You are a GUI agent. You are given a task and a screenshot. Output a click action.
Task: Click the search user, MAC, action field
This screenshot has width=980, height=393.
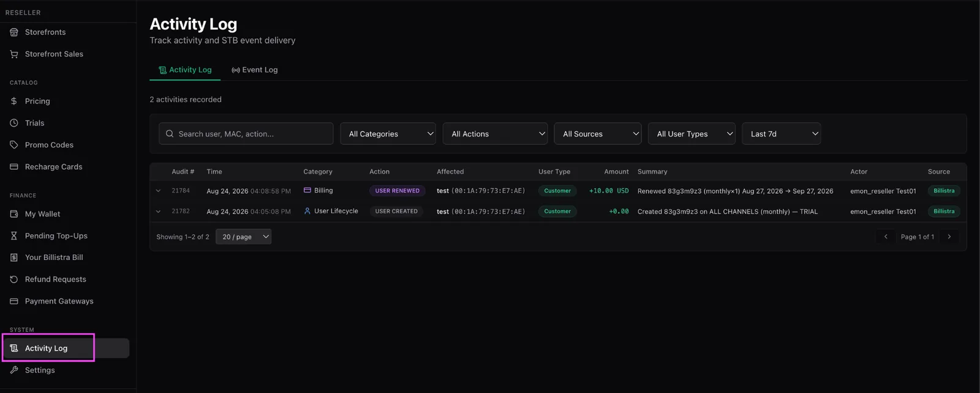coord(246,134)
